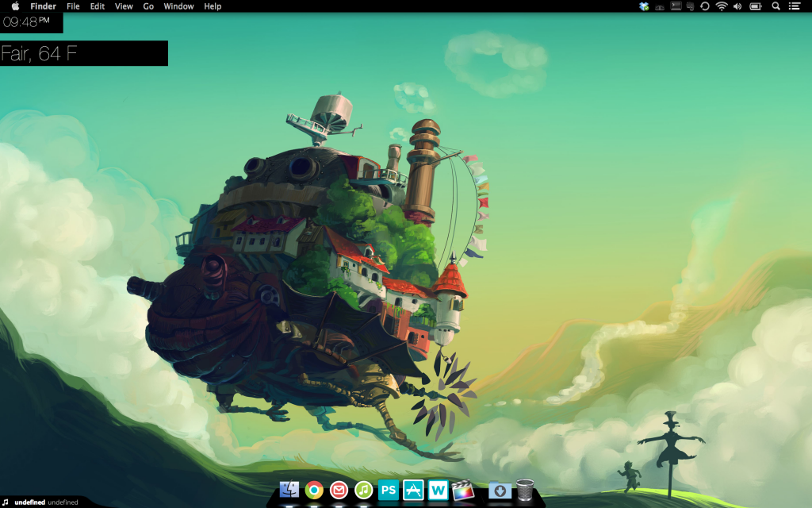This screenshot has width=812, height=508.
Task: Open the Apple menu
Action: point(16,6)
